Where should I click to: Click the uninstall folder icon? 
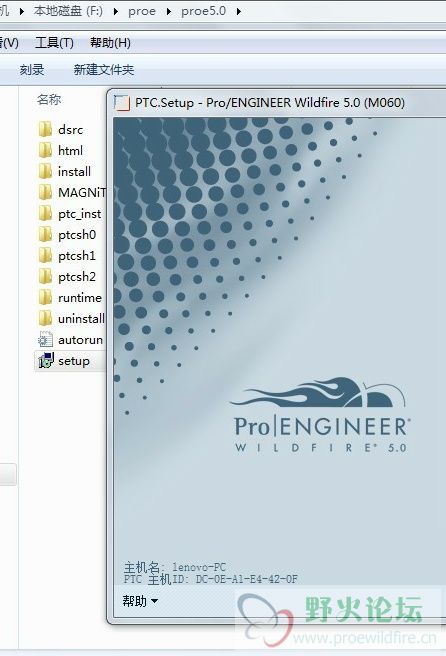pos(45,318)
